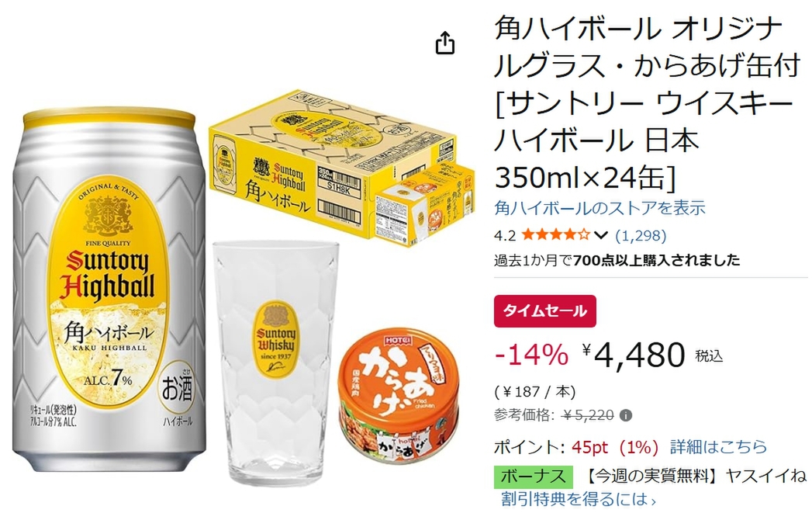Screen dimensions: 812x520
Task: Click the 45pt points value
Action: point(590,446)
